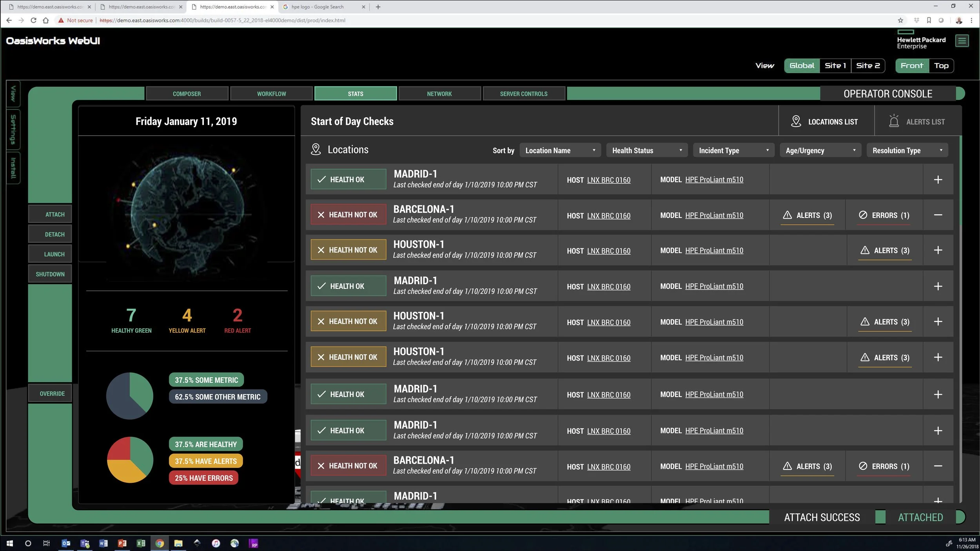This screenshot has height=551, width=980.
Task: Toggle view to Top
Action: [x=941, y=65]
